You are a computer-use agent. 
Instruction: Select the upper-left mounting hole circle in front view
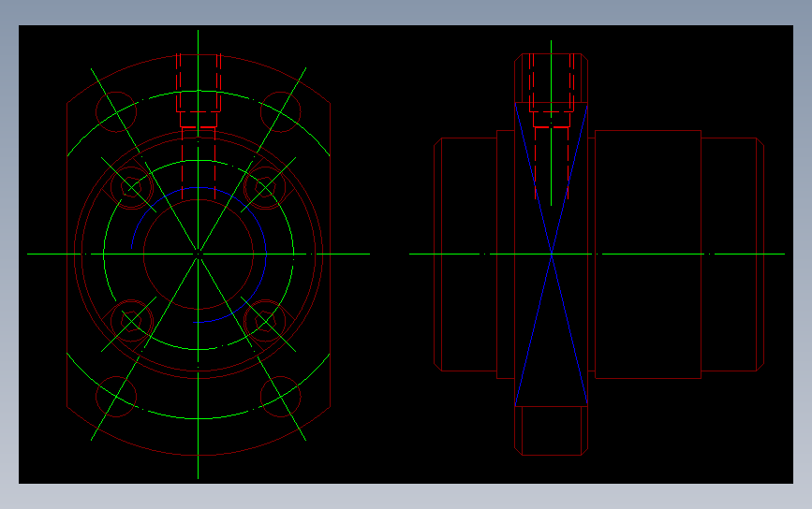point(116,111)
